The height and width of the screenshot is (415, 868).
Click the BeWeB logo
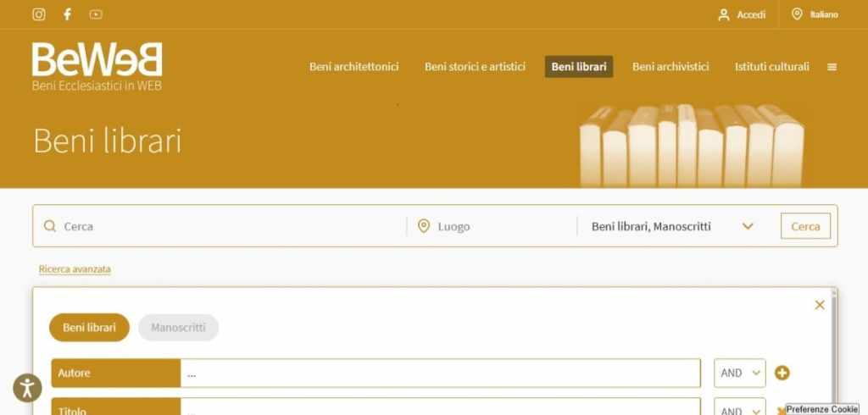click(x=97, y=66)
